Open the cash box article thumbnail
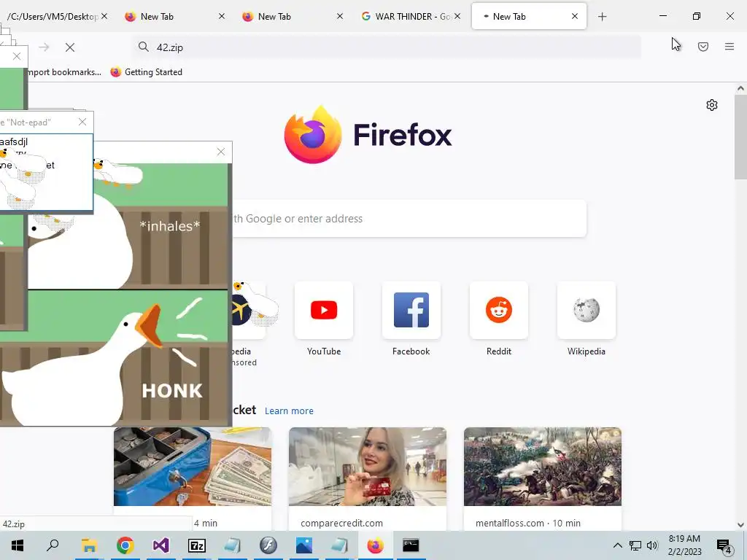The width and height of the screenshot is (747, 560). click(x=193, y=467)
